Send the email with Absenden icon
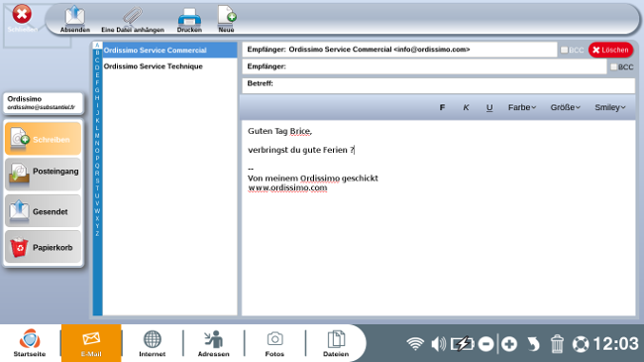 tap(74, 19)
